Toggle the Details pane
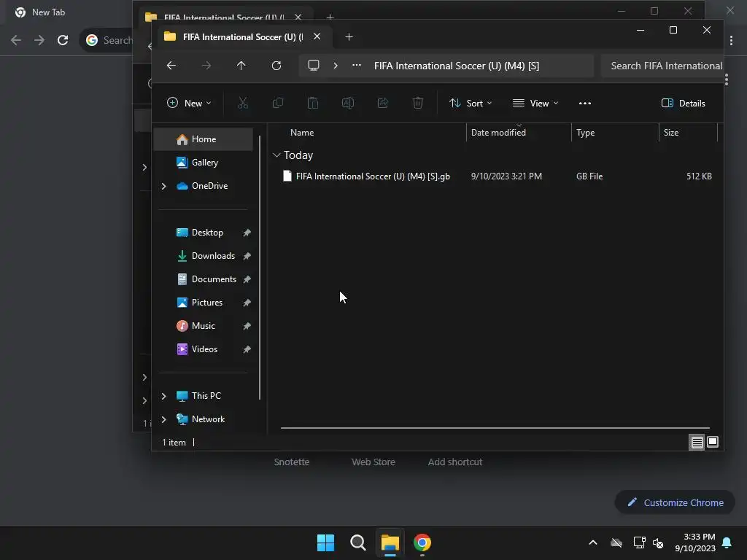 click(683, 104)
